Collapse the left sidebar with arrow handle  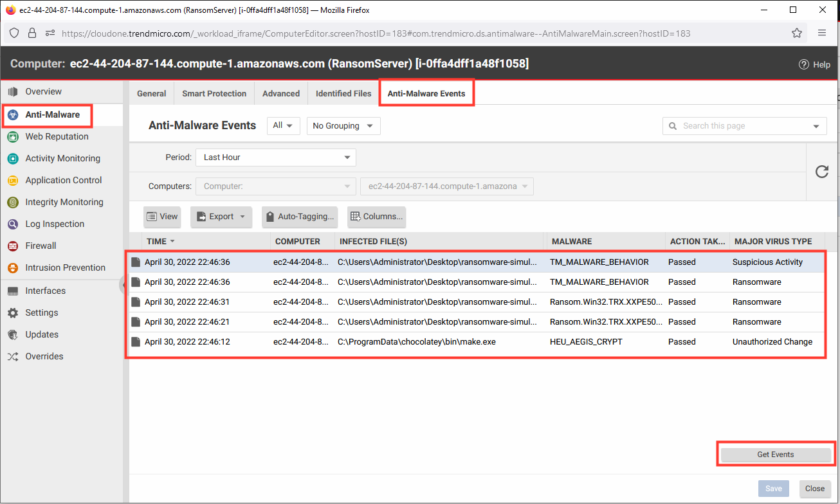tap(122, 286)
